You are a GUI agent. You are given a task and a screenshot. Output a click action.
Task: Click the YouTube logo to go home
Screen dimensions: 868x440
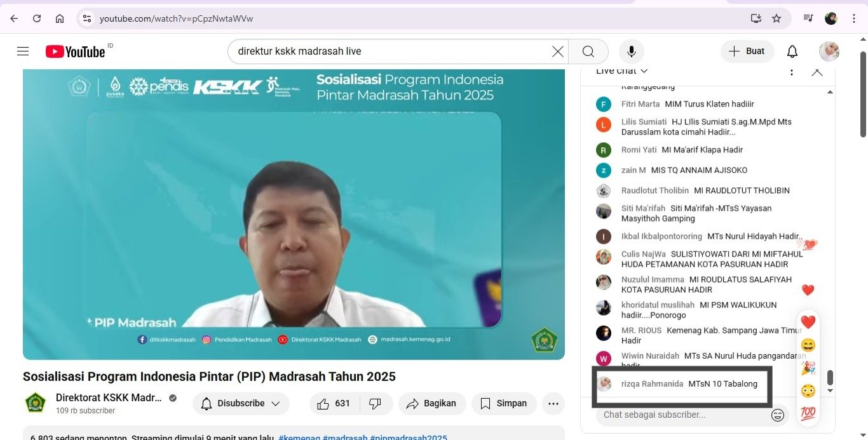[75, 51]
